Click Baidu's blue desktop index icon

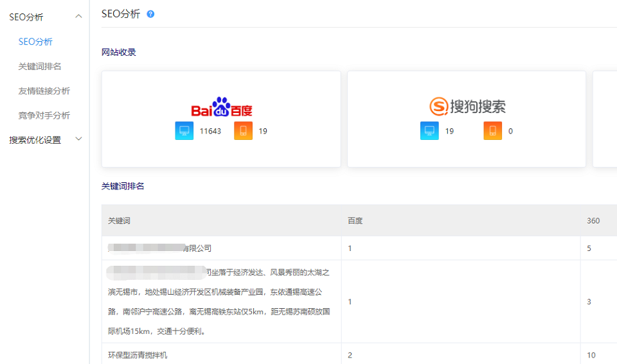pos(184,131)
